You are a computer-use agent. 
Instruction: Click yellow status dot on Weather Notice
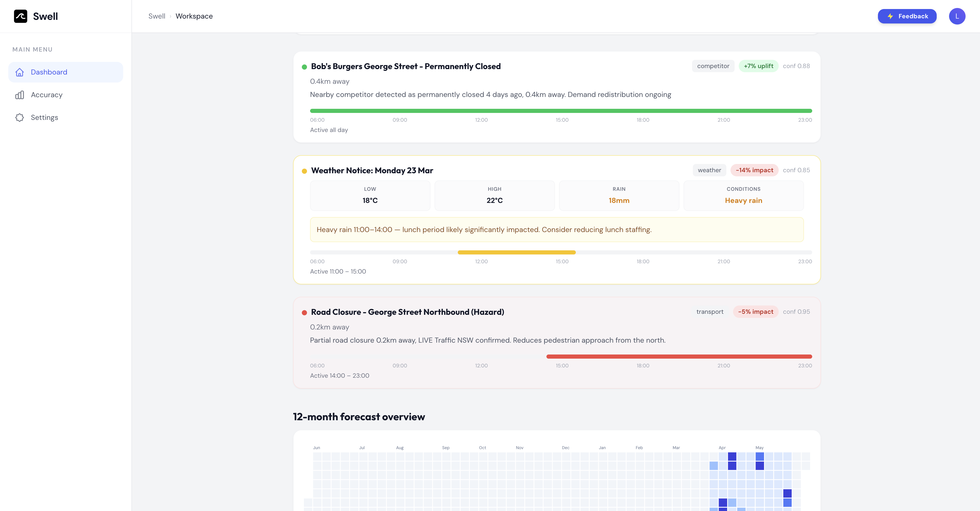[x=304, y=171]
